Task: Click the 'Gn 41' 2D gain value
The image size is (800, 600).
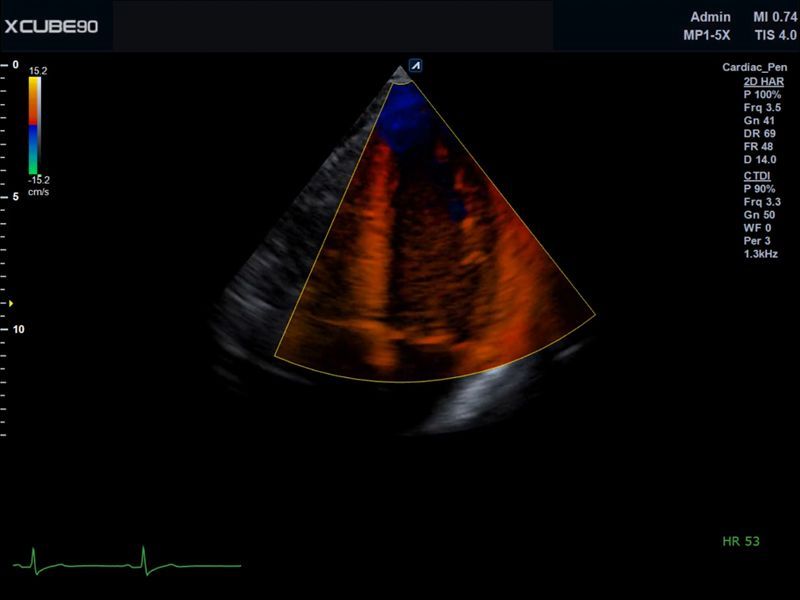Action: tap(759, 120)
